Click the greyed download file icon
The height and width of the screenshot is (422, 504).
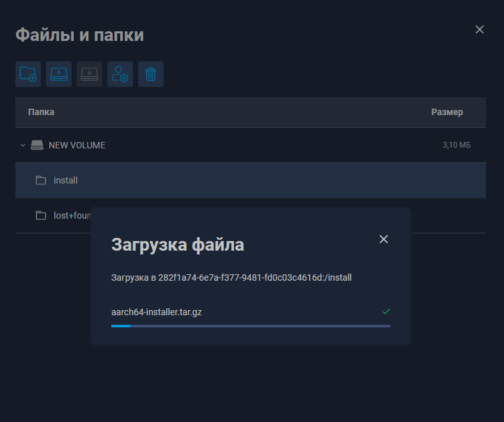[90, 74]
